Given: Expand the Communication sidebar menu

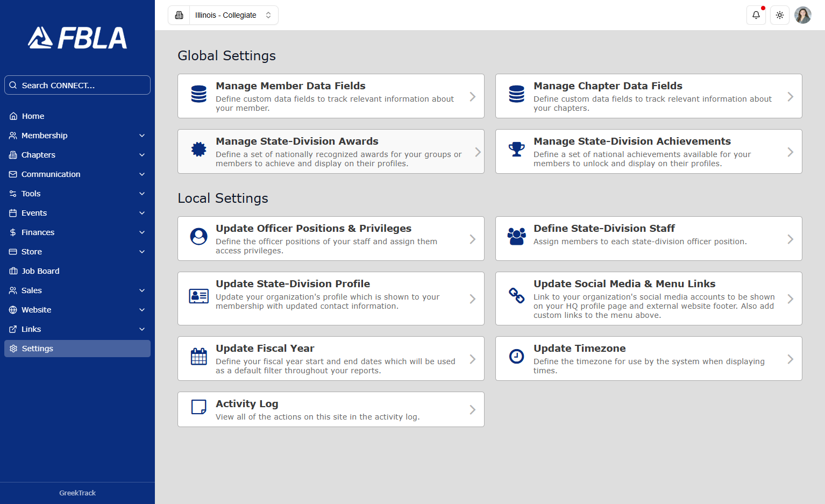Looking at the screenshot, I should pos(77,174).
